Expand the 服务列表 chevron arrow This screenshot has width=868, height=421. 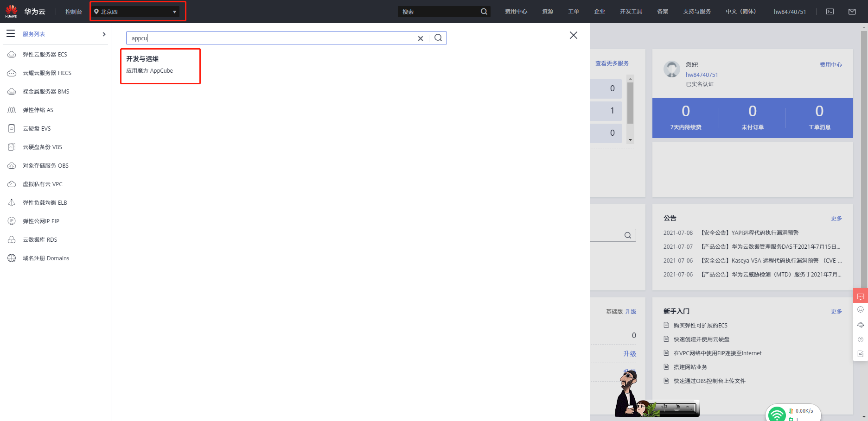click(104, 34)
